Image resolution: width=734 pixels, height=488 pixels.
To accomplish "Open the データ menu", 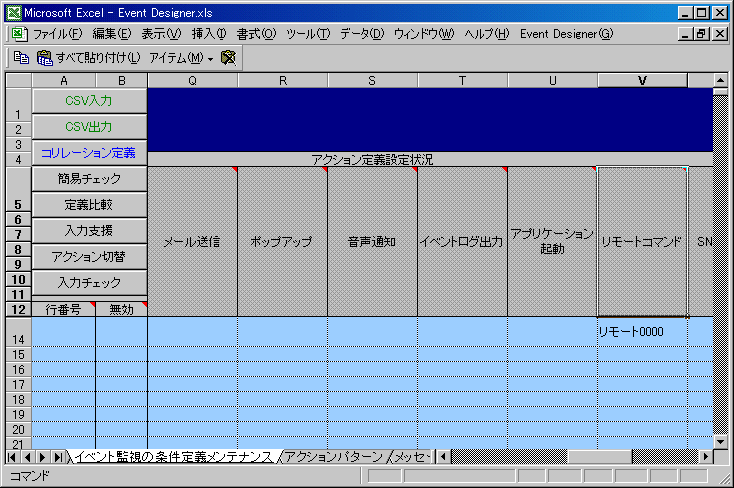I will 361,34.
